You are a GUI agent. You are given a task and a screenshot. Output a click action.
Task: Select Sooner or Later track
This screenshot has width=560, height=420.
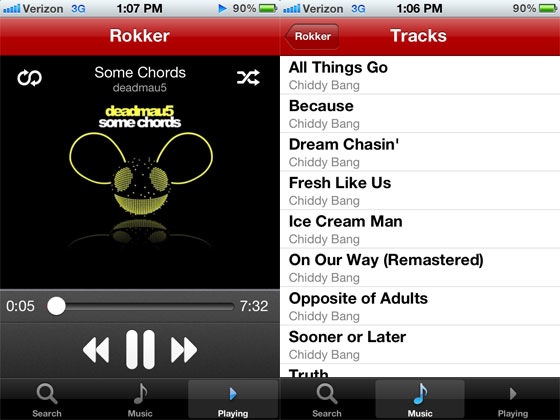click(x=420, y=345)
